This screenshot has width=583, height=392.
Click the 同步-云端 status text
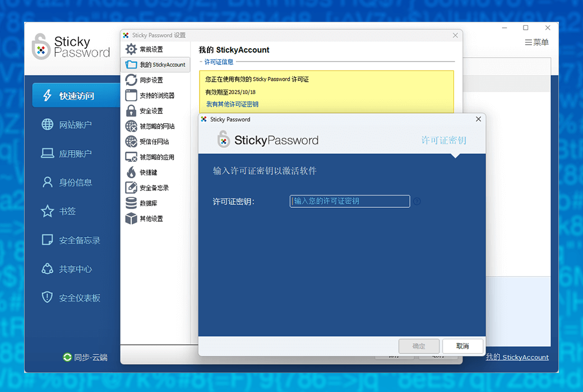[x=91, y=357]
